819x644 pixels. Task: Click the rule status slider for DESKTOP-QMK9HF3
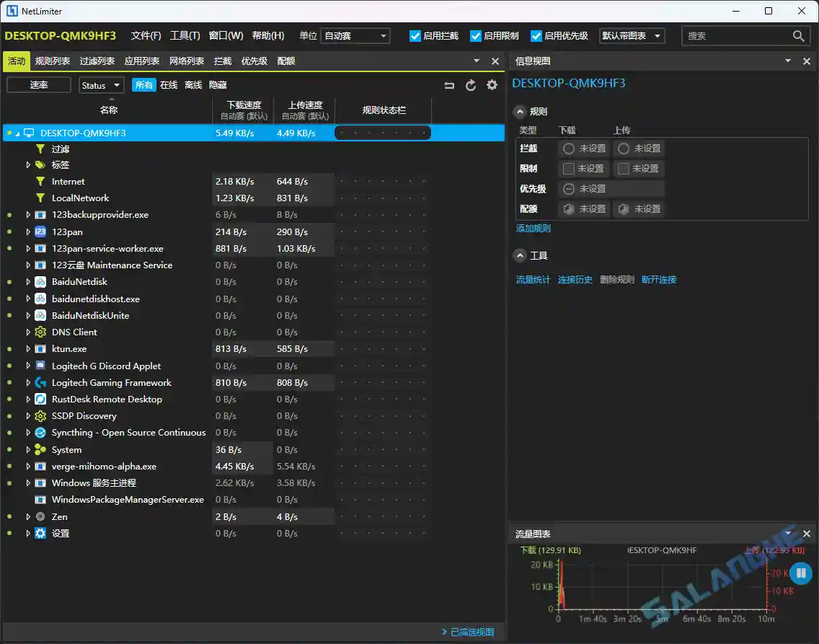point(382,133)
